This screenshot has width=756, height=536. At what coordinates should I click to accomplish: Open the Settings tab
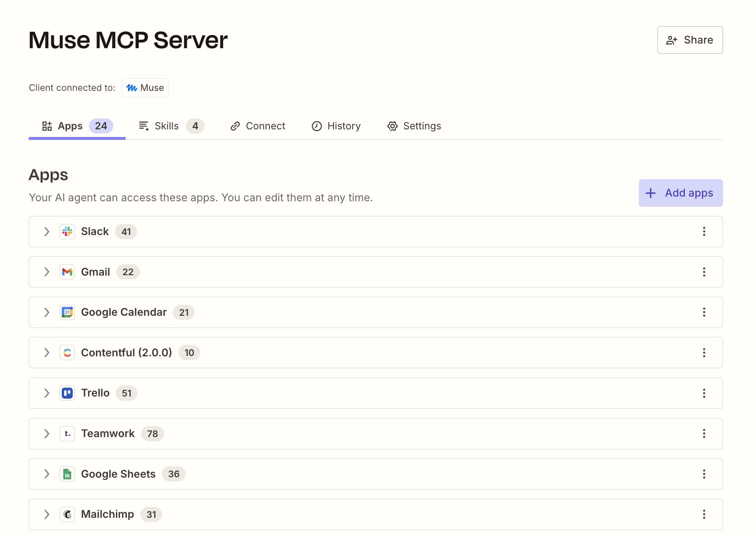(414, 126)
